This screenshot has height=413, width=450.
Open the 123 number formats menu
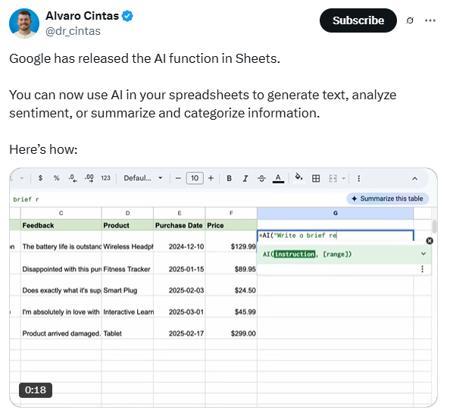point(106,178)
